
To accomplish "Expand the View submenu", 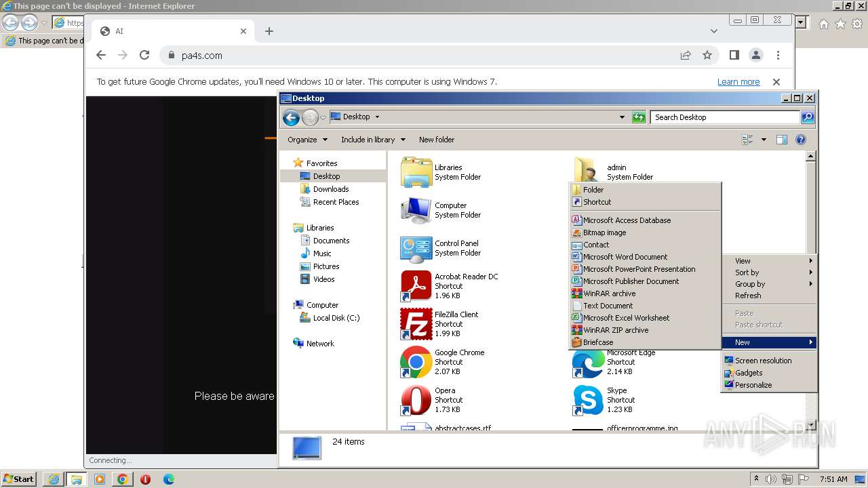I will coord(770,261).
